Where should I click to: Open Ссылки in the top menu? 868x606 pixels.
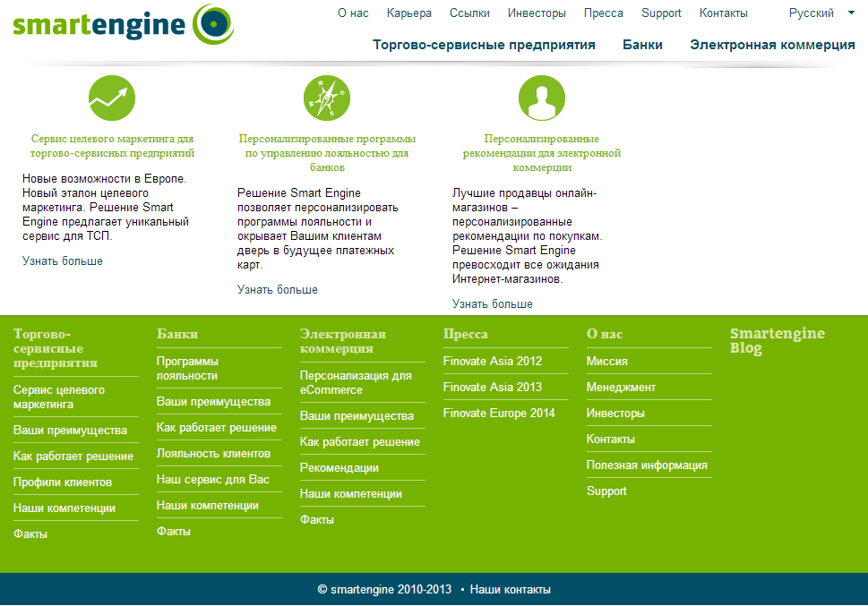tap(469, 13)
